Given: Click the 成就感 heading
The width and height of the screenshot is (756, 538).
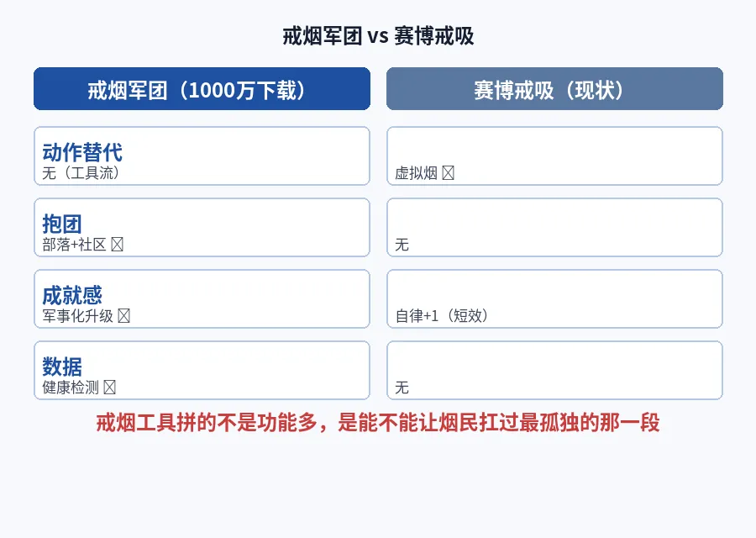Looking at the screenshot, I should (x=72, y=295).
